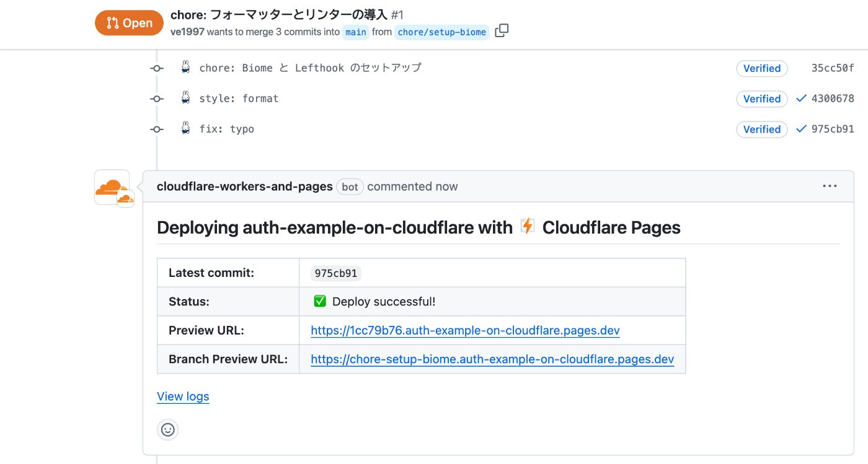The image size is (868, 464).
Task: Click Verified badge for commit 35cc50f
Action: point(762,68)
